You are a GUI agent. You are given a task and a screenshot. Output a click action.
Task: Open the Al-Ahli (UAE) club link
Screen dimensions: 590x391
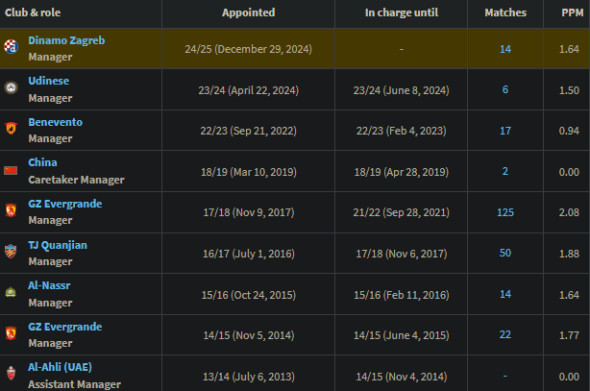(x=60, y=367)
